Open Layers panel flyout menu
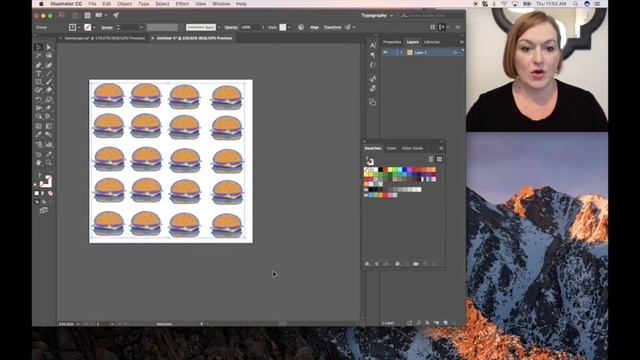The width and height of the screenshot is (640, 360). click(462, 42)
